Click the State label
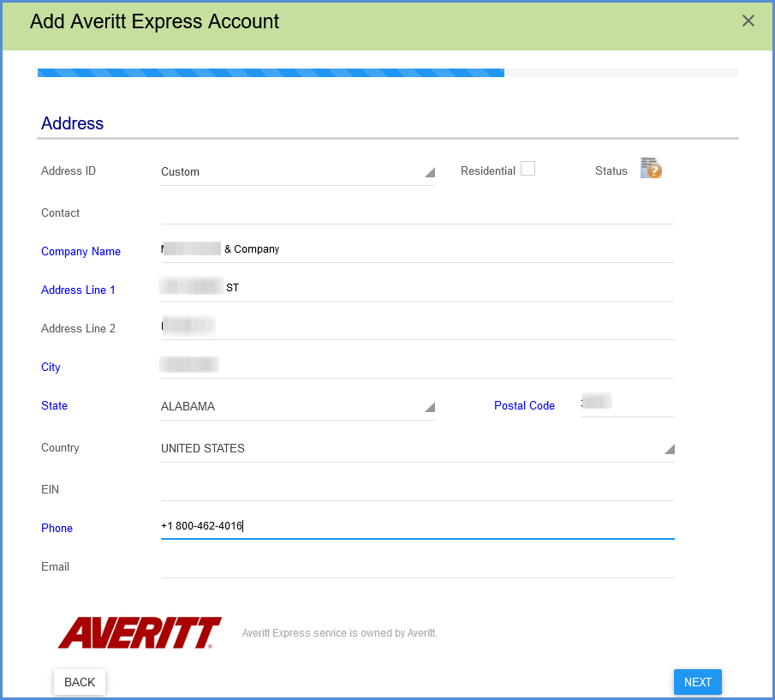The height and width of the screenshot is (700, 775). pyautogui.click(x=54, y=406)
